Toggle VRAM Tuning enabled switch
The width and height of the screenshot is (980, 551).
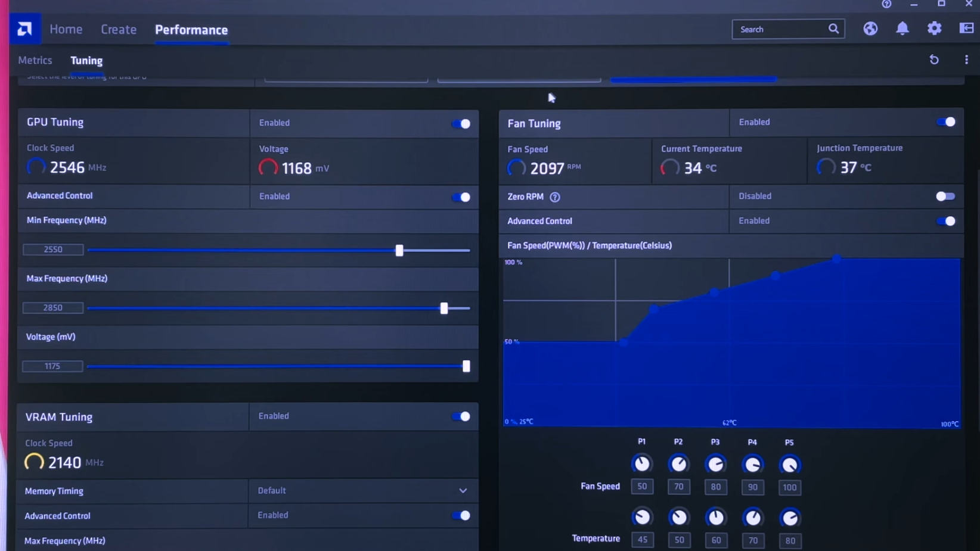(x=461, y=416)
